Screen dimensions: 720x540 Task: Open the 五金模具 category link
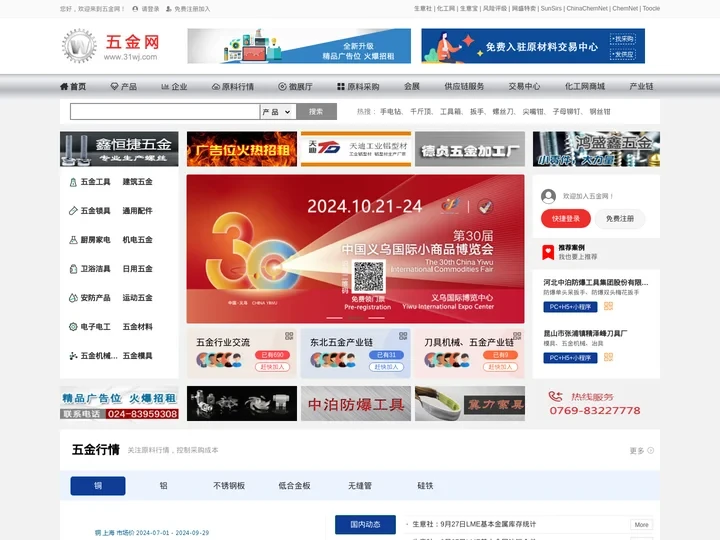coord(137,355)
